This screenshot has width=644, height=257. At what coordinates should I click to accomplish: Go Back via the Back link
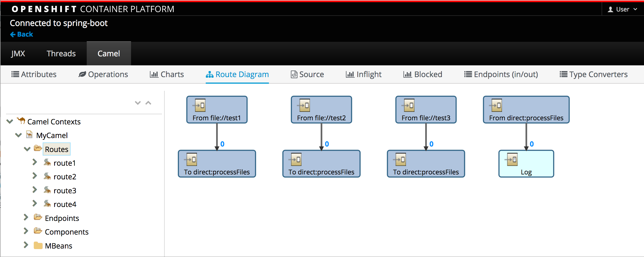[21, 34]
